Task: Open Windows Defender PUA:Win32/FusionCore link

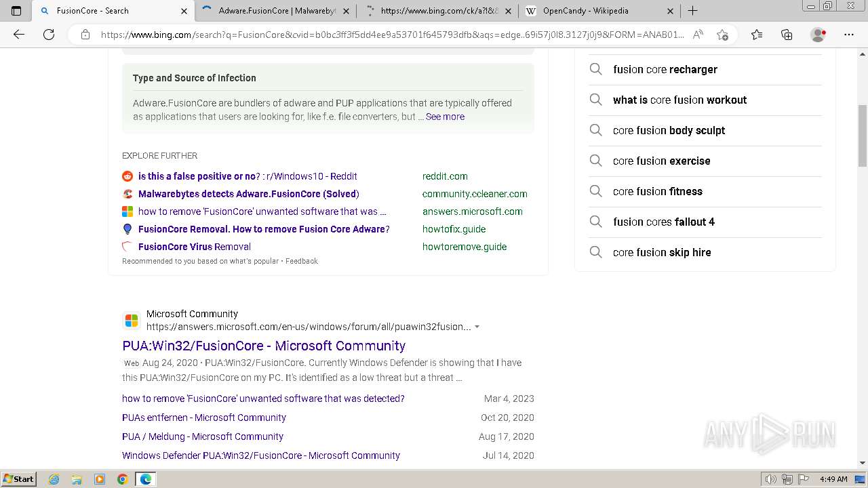Action: (261, 455)
